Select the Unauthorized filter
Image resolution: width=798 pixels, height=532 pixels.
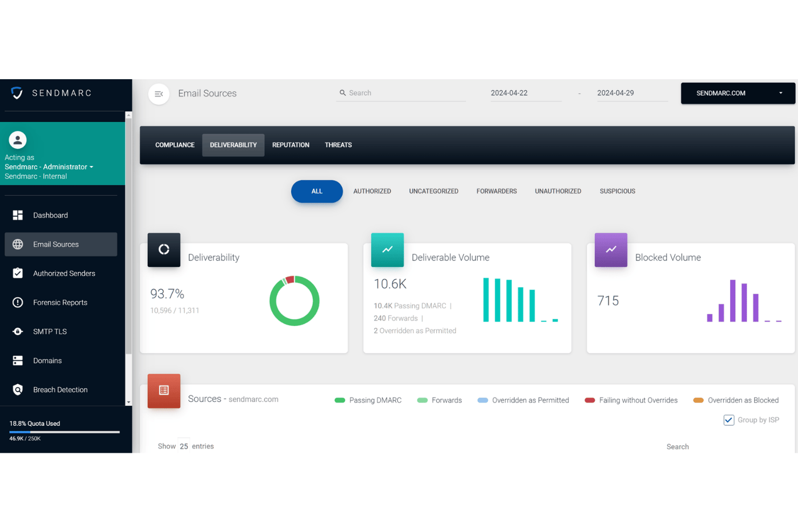tap(558, 191)
